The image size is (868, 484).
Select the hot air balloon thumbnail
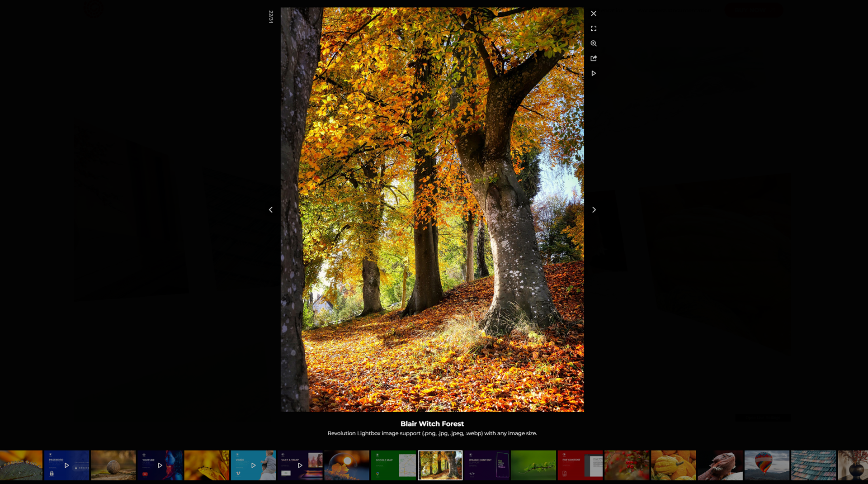pos(767,465)
